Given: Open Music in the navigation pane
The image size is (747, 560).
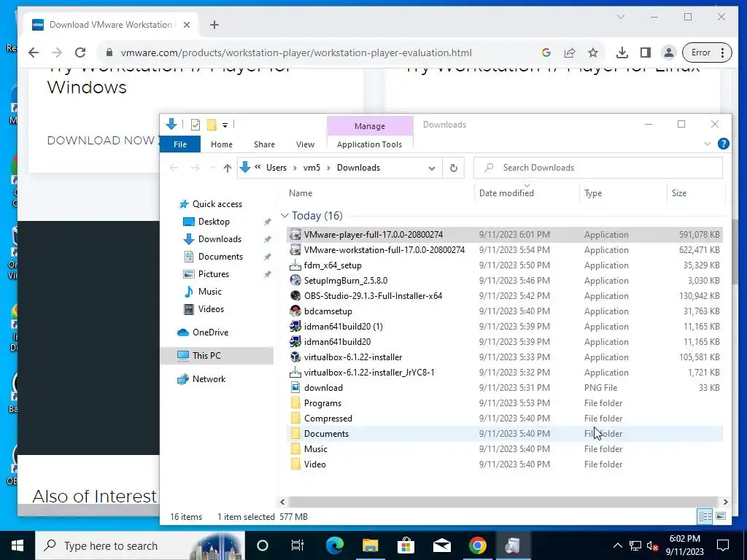Looking at the screenshot, I should click(209, 292).
